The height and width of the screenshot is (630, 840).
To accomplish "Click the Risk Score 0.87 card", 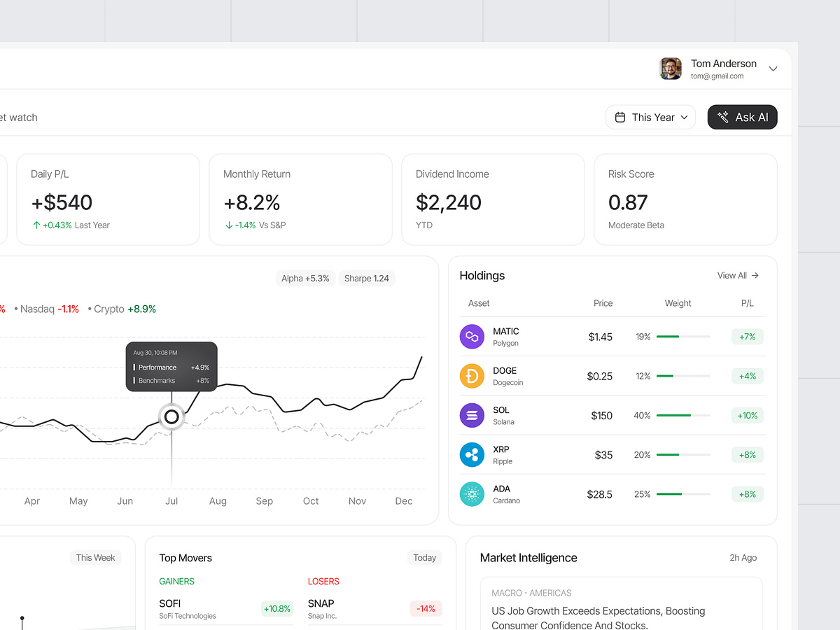I will pyautogui.click(x=685, y=199).
